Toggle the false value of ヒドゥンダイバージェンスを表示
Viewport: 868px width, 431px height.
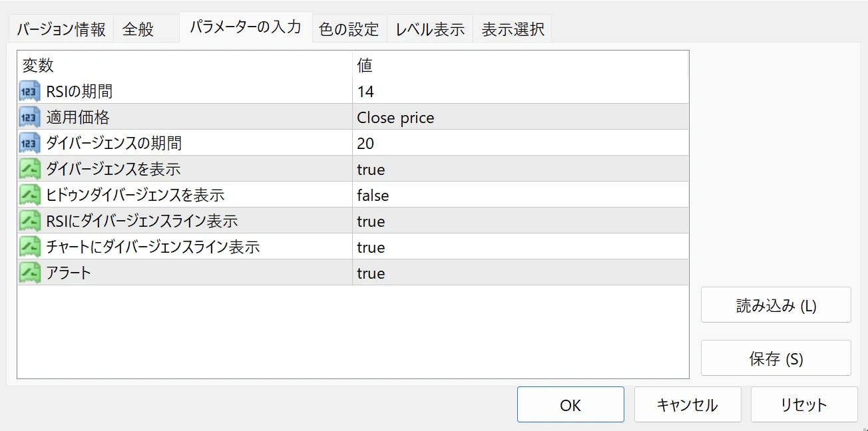coord(373,196)
